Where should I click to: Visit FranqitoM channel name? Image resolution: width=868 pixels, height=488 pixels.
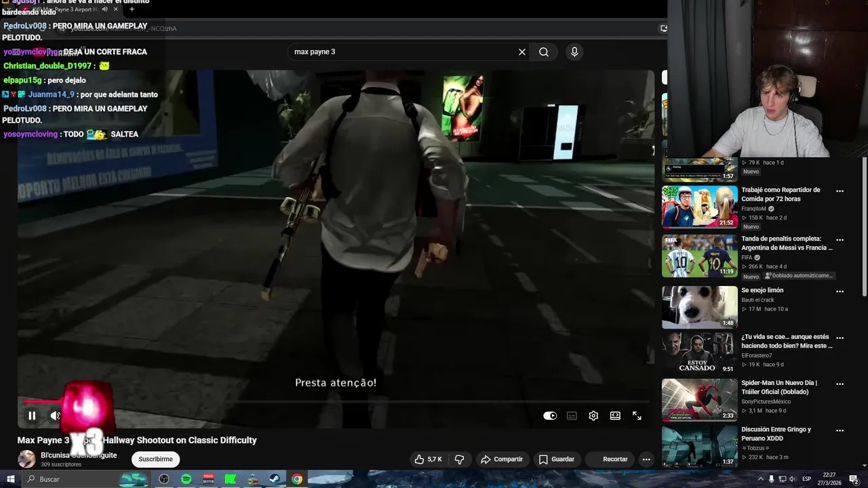753,209
